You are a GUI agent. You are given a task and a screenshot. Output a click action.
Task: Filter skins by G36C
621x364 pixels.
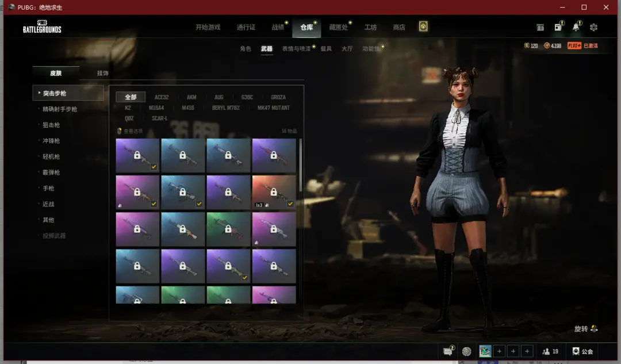point(247,97)
